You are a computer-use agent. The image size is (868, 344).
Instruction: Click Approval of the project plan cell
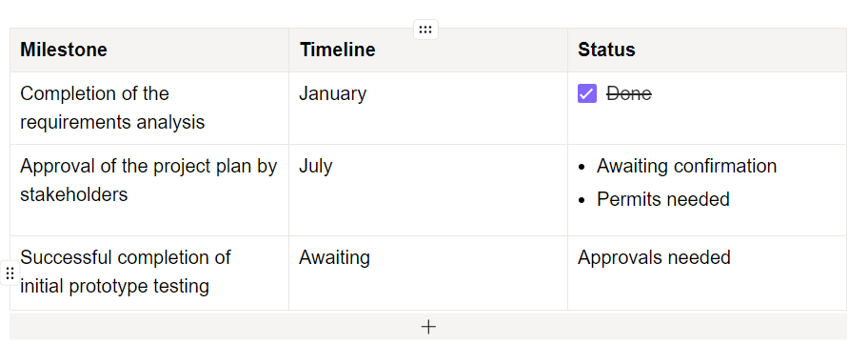coord(149,190)
